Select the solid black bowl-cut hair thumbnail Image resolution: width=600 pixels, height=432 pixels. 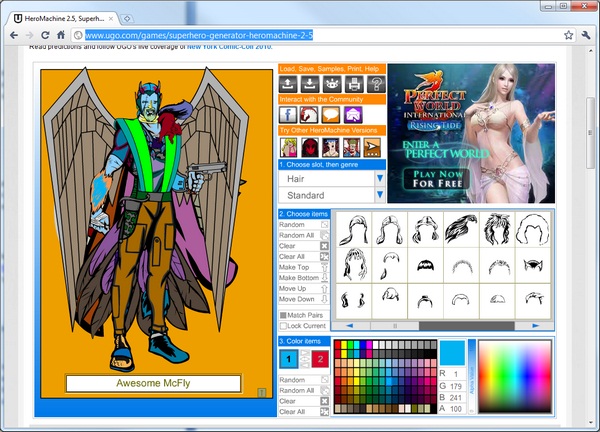pyautogui.click(x=425, y=265)
